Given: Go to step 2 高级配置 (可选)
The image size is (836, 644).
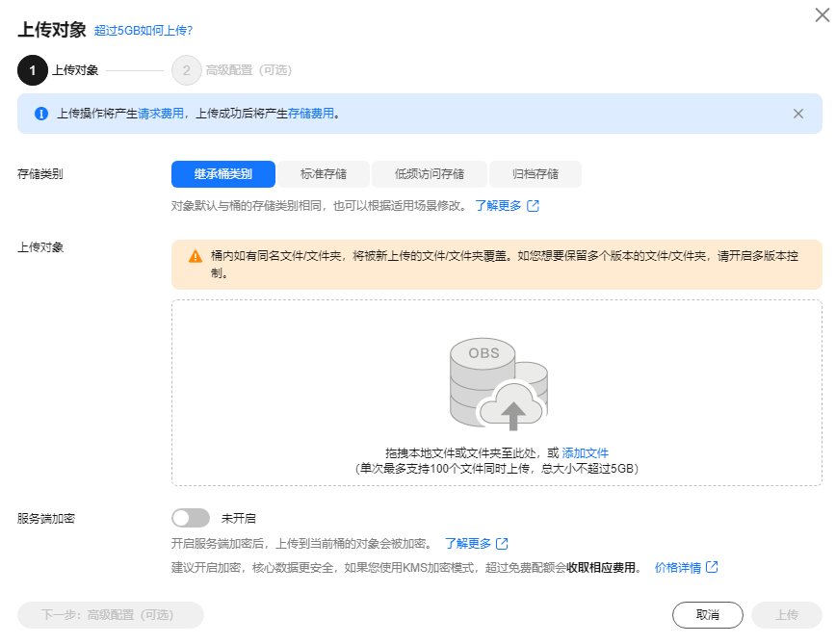Looking at the screenshot, I should pos(232,70).
